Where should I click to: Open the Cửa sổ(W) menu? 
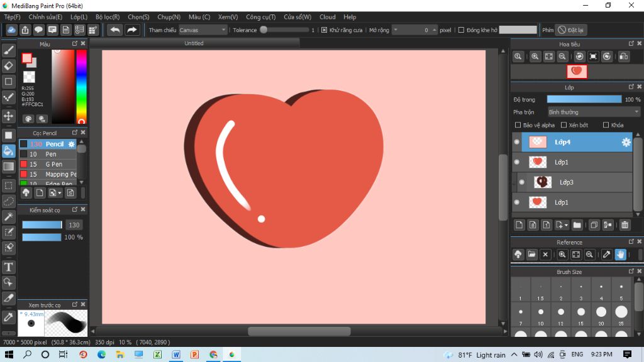(x=297, y=17)
